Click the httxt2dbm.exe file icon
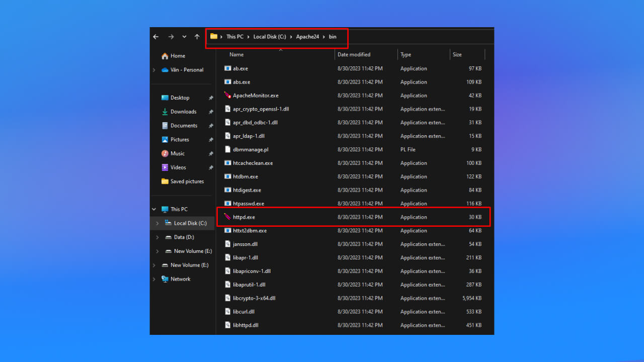Viewport: 644px width, 362px height. pos(227,231)
